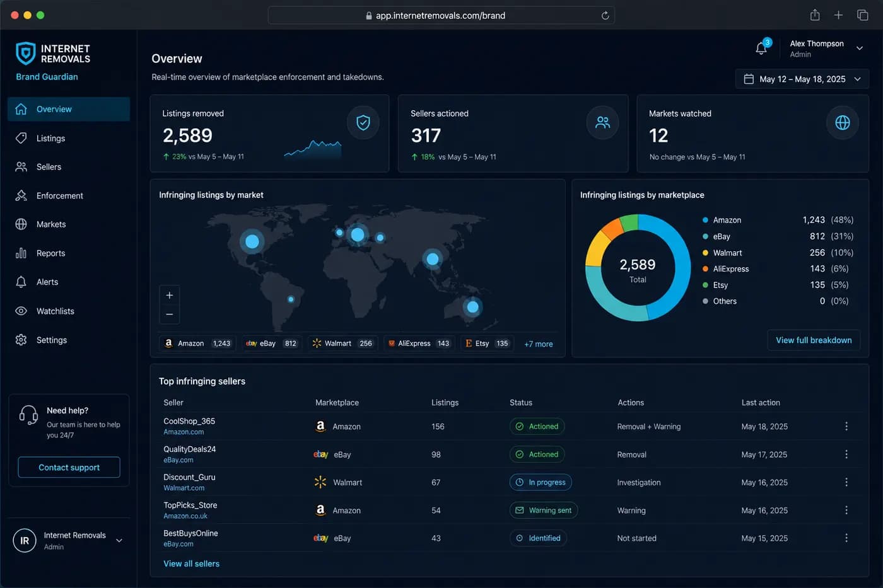Click the Last action column header
This screenshot has height=588, width=883.
[761, 402]
